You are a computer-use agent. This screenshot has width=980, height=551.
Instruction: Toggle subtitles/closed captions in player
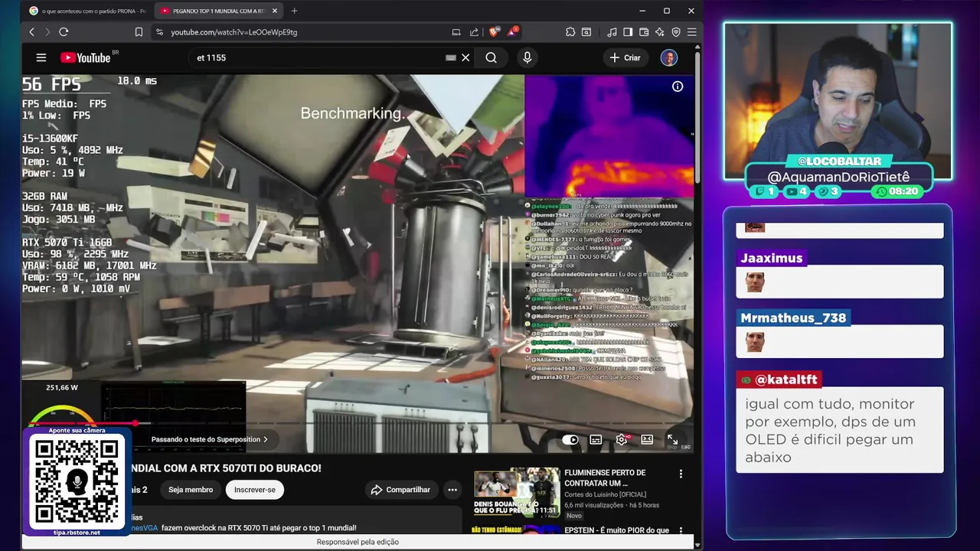[596, 439]
